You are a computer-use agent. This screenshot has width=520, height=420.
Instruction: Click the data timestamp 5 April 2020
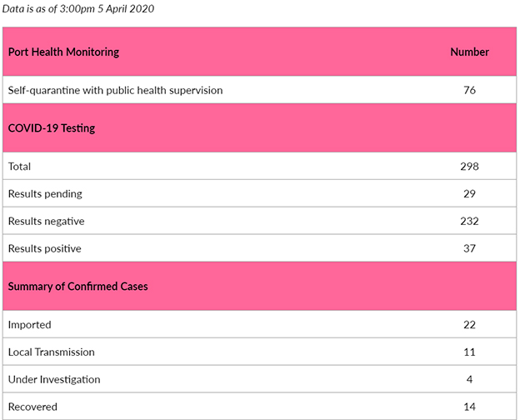coord(126,8)
